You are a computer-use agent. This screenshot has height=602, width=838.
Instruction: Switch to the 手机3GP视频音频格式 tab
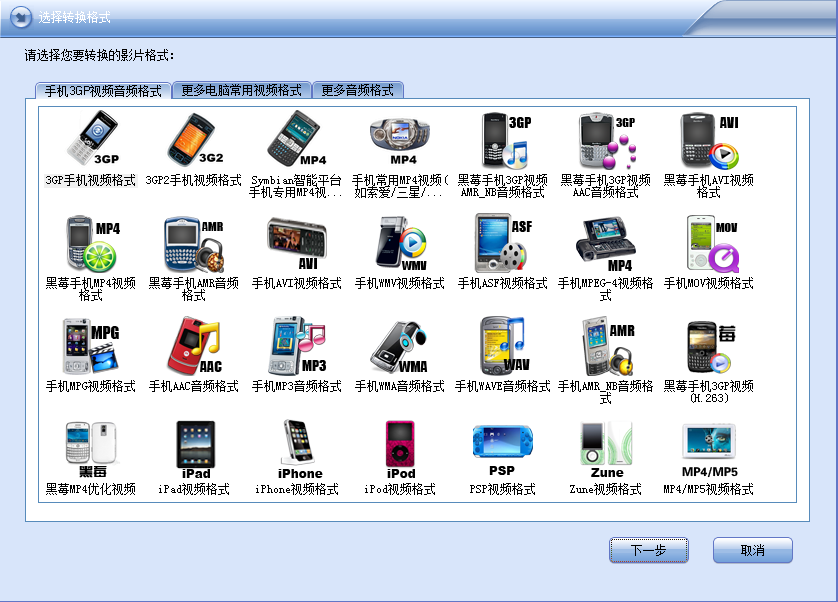coord(103,91)
